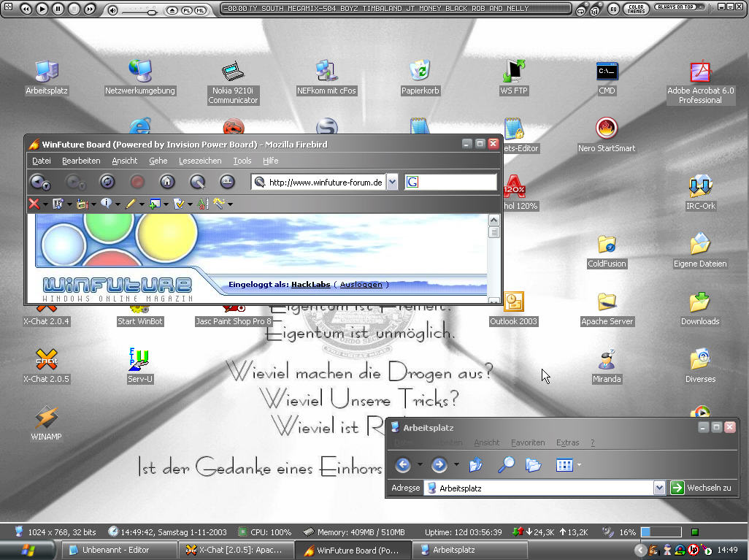Select the WS FTP desktop shortcut
749x560 pixels.
(514, 72)
